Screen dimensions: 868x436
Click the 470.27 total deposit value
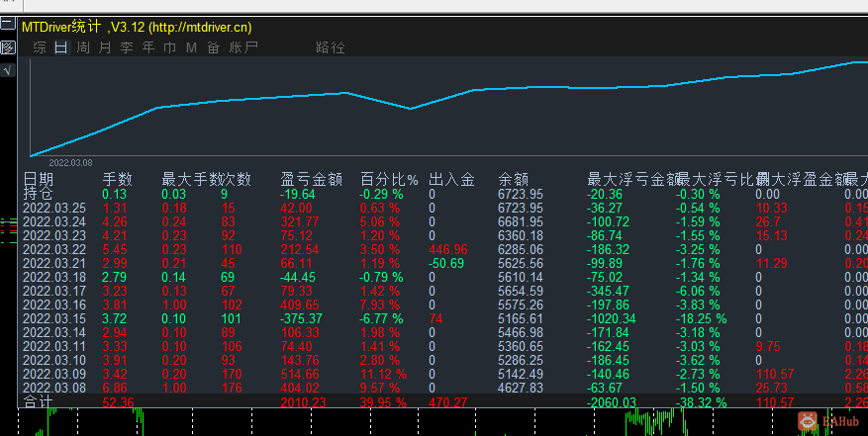447,402
